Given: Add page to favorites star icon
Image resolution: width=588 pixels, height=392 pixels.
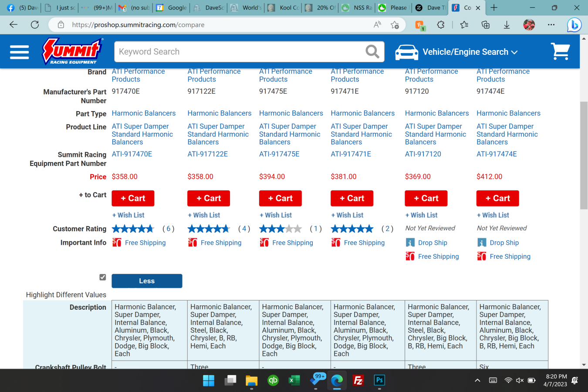Looking at the screenshot, I should pyautogui.click(x=395, y=25).
